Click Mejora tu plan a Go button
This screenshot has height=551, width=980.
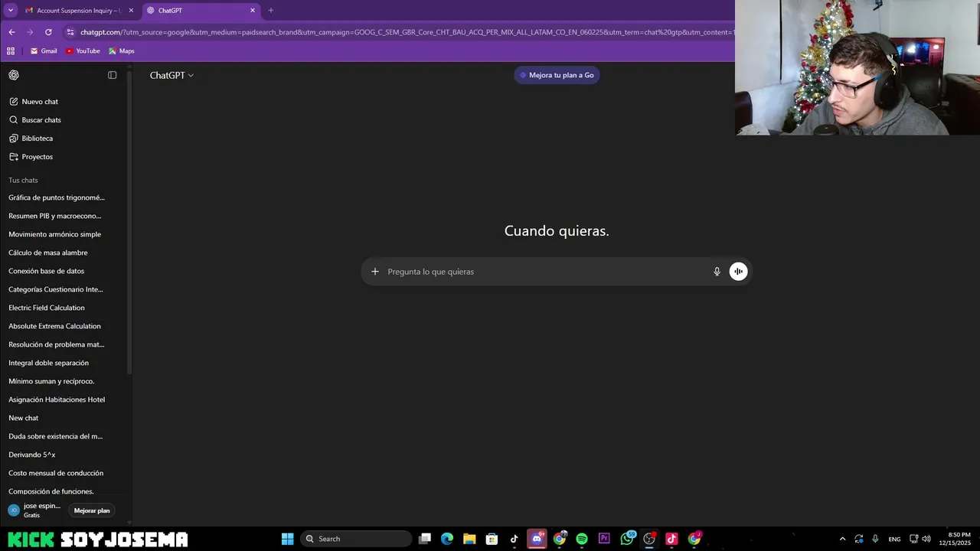(557, 75)
